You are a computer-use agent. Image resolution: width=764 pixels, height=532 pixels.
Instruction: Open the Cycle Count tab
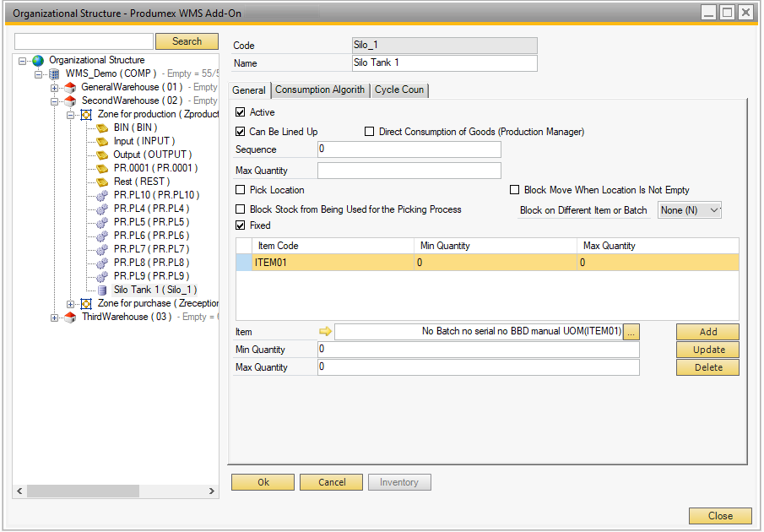pos(400,90)
